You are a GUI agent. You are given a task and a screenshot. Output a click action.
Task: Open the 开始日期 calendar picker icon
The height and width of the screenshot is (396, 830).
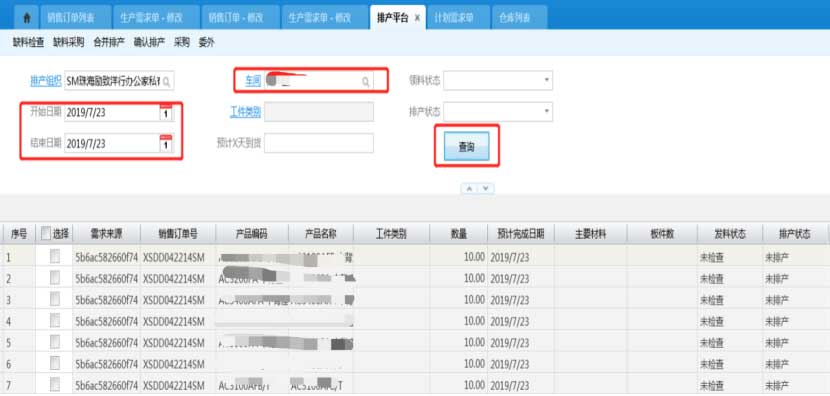click(166, 112)
